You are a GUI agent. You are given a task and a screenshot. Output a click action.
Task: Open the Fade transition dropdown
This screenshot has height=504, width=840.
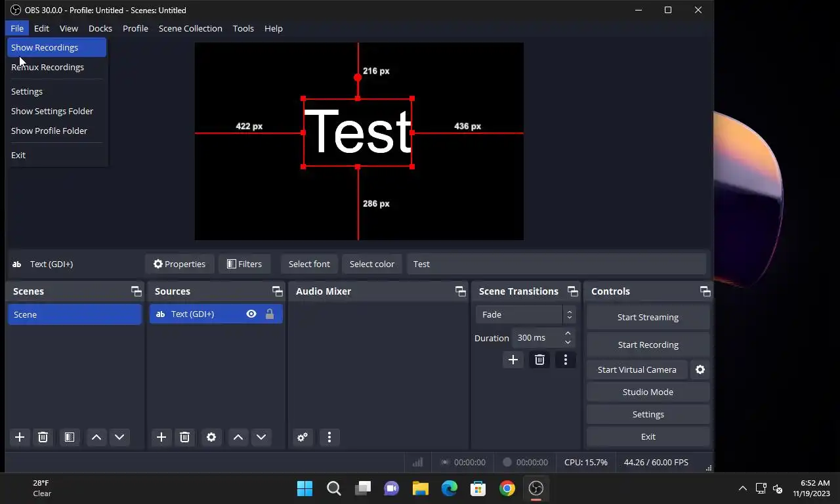point(526,314)
